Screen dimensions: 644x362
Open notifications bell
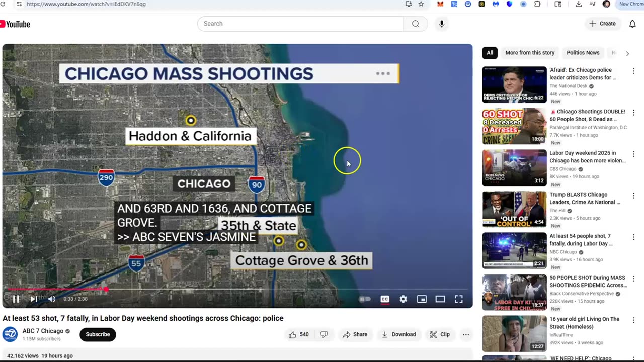point(632,24)
